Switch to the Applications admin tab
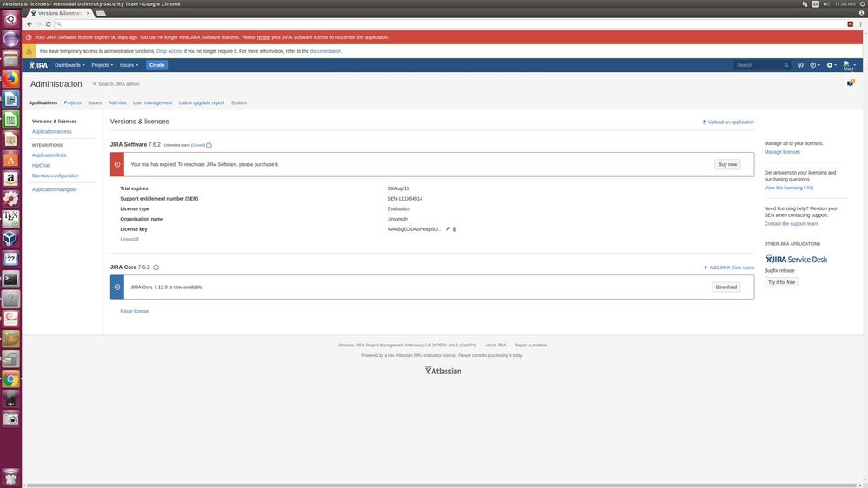Viewport: 868px width, 488px height. (43, 103)
